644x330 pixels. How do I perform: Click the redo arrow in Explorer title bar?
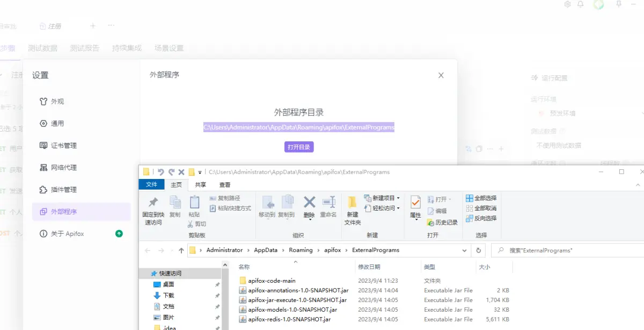point(171,172)
